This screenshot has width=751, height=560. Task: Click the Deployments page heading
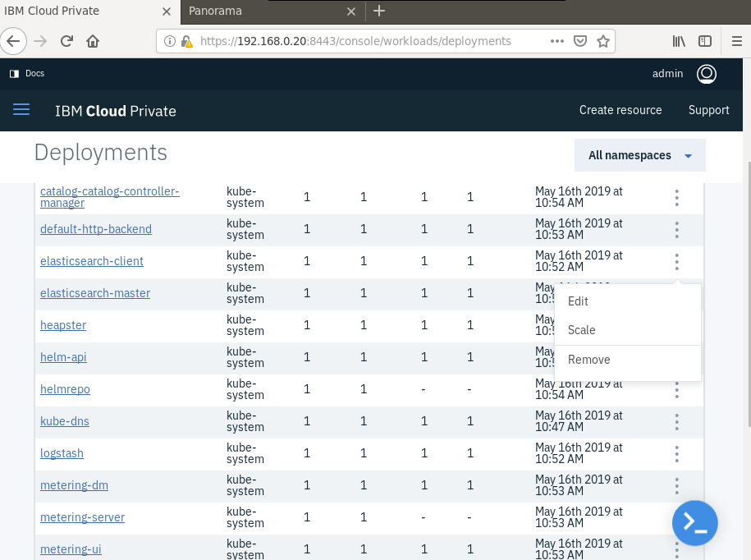101,153
